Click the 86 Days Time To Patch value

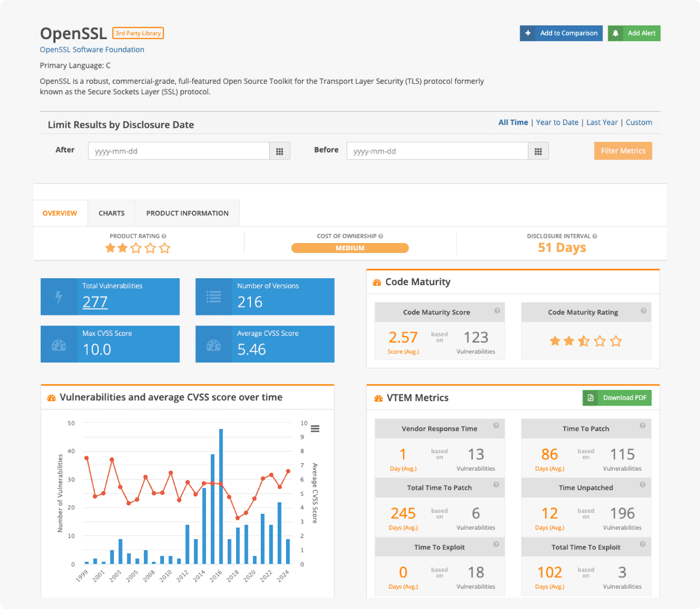(550, 454)
